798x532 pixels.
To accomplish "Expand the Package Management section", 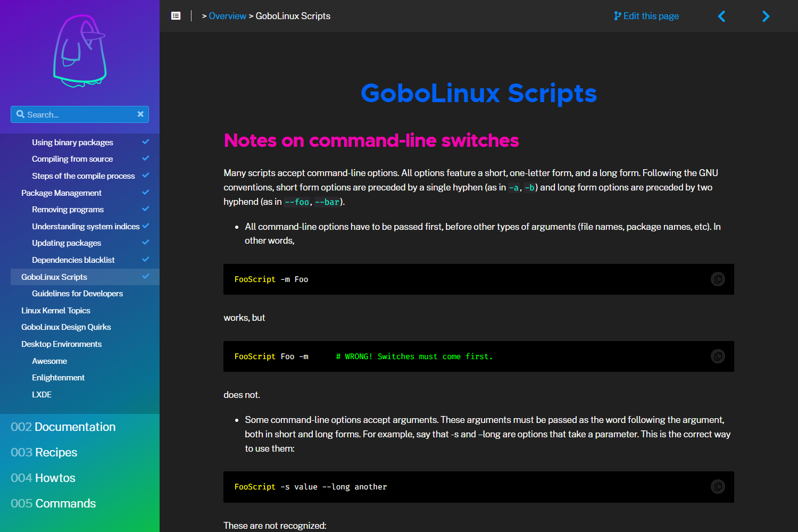I will [x=61, y=193].
